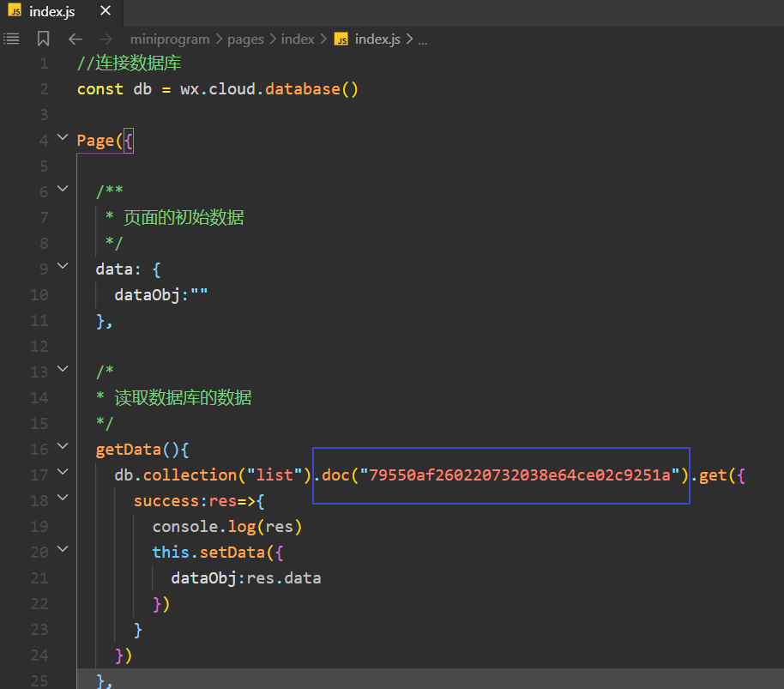Screen dimensions: 784x689
Task: Open the miniprogram breadcrumb
Action: 170,39
